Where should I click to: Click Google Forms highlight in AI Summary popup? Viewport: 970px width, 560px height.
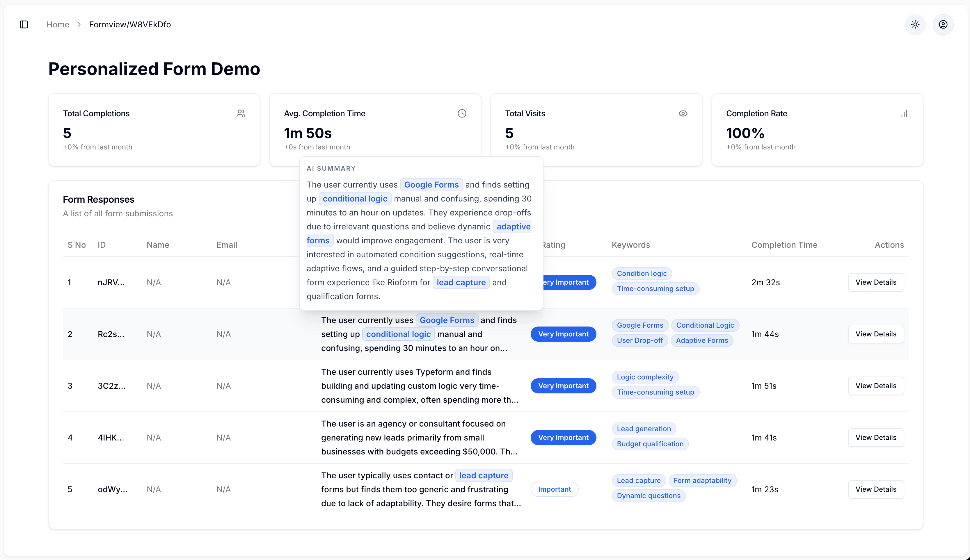[431, 185]
